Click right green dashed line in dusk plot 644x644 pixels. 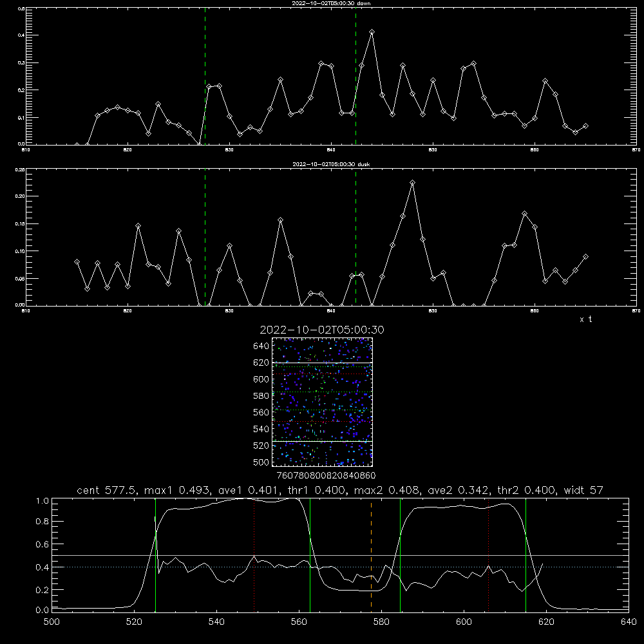coord(355,238)
